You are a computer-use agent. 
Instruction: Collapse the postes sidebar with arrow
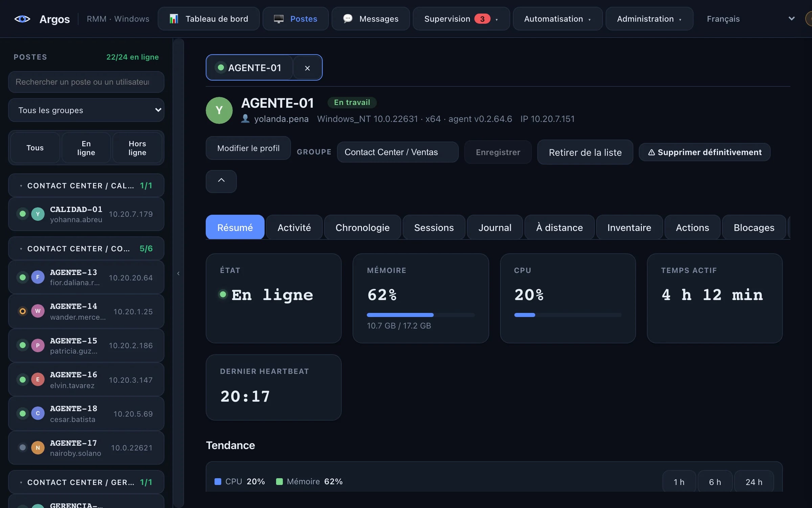tap(178, 273)
